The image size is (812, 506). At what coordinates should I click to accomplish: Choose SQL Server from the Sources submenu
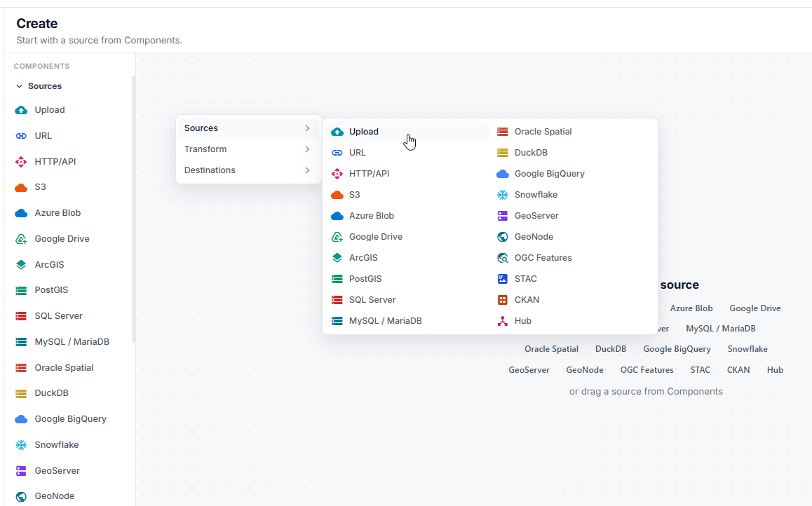407,300
